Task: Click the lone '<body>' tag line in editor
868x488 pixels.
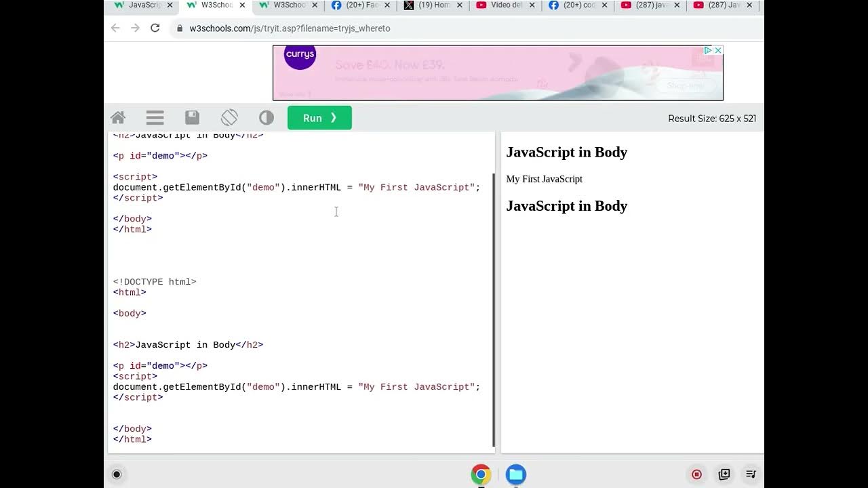Action: (130, 313)
